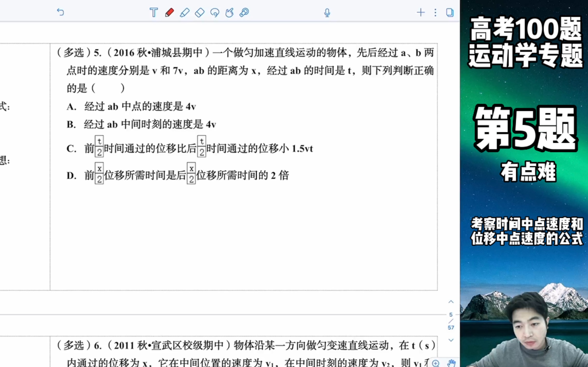Collapse to the previous page with up chevron
Viewport: 588px width, 367px height.
pyautogui.click(x=451, y=302)
